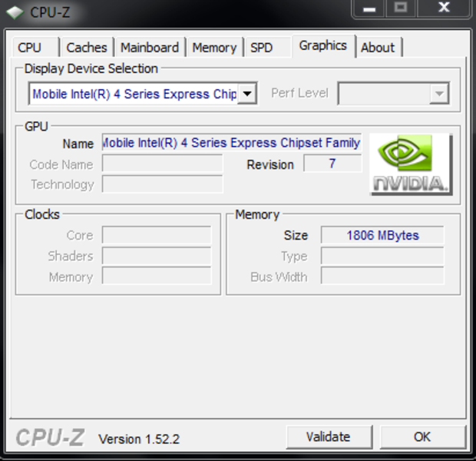Viewport: 476px width, 461px height.
Task: Click the OK button
Action: point(422,437)
